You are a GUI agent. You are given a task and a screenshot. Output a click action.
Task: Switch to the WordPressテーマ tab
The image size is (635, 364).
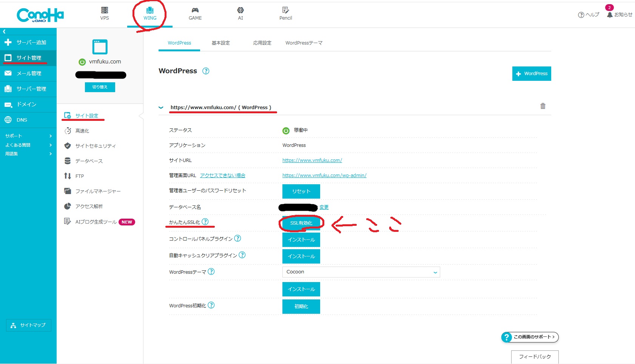(x=304, y=43)
